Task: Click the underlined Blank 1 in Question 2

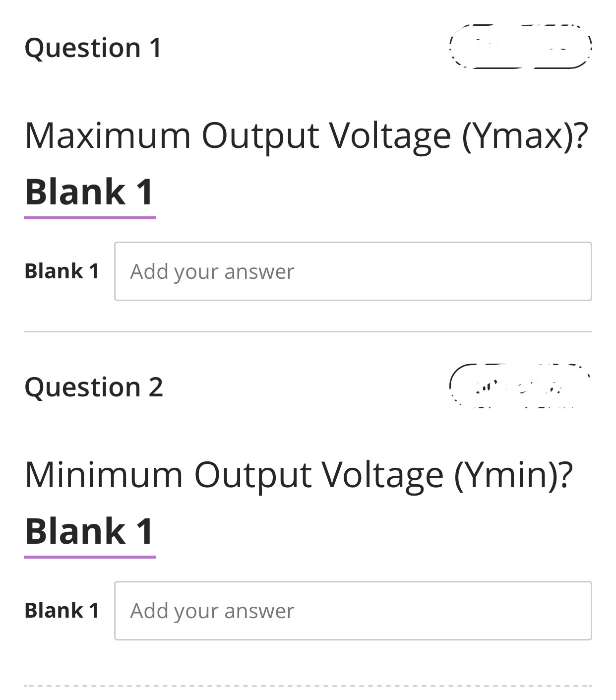Action: 90,531
